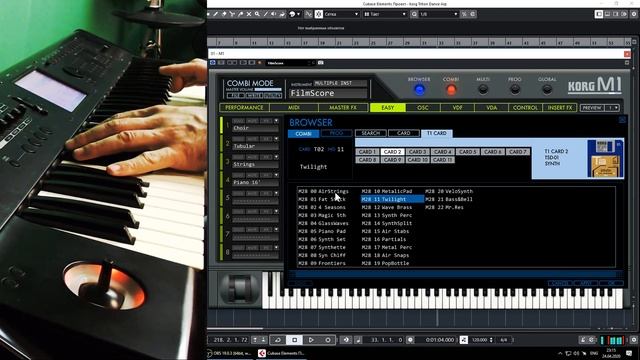Select the Cubase line tool
This screenshot has height=360, width=640.
(x=265, y=14)
